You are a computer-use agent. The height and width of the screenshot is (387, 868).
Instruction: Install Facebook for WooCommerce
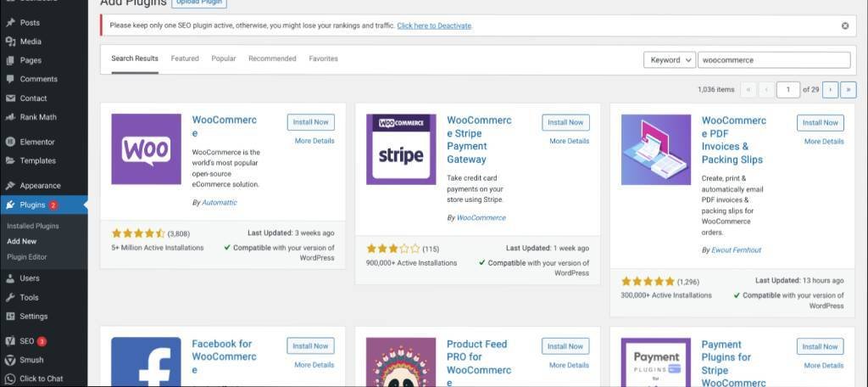pyautogui.click(x=310, y=346)
